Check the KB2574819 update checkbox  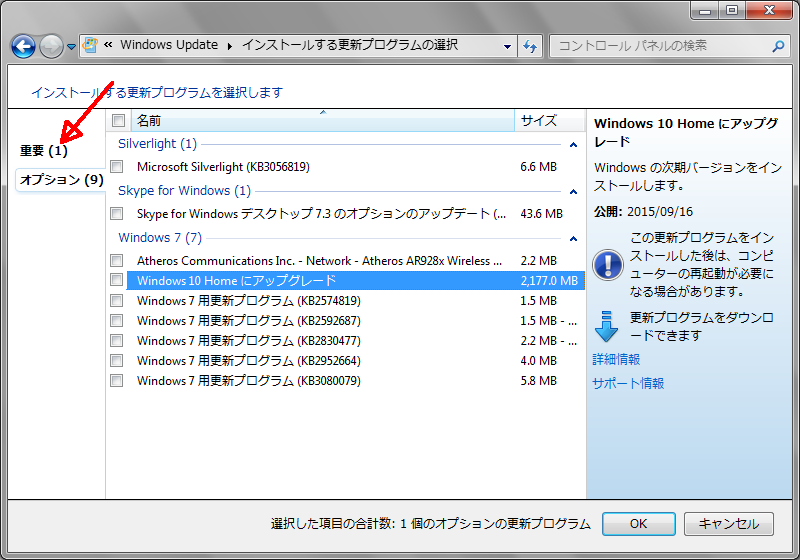pyautogui.click(x=117, y=300)
